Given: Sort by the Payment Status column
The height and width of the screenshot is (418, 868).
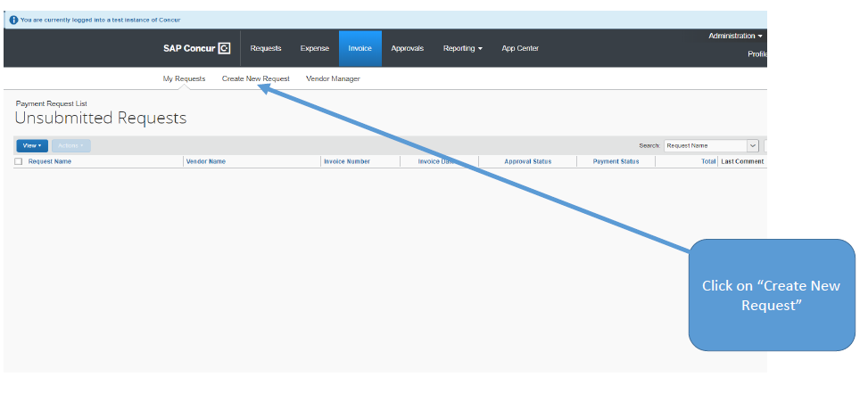Looking at the screenshot, I should (x=616, y=161).
